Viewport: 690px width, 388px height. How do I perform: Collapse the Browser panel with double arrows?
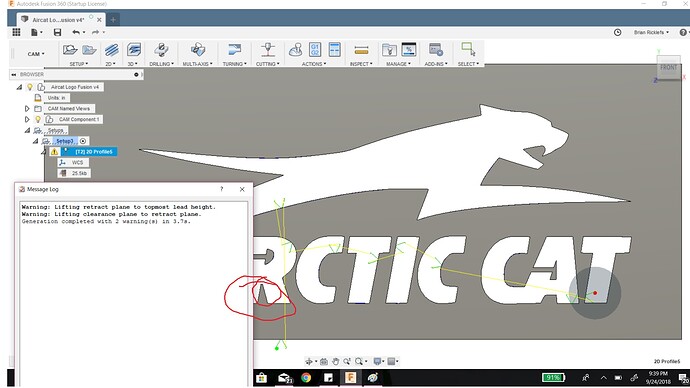pyautogui.click(x=14, y=75)
